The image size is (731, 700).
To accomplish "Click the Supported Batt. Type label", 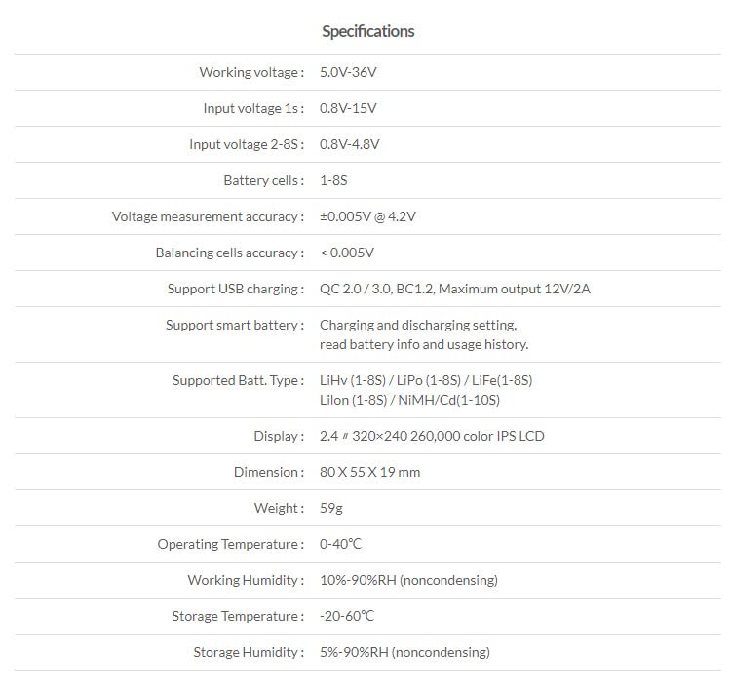I will click(238, 380).
